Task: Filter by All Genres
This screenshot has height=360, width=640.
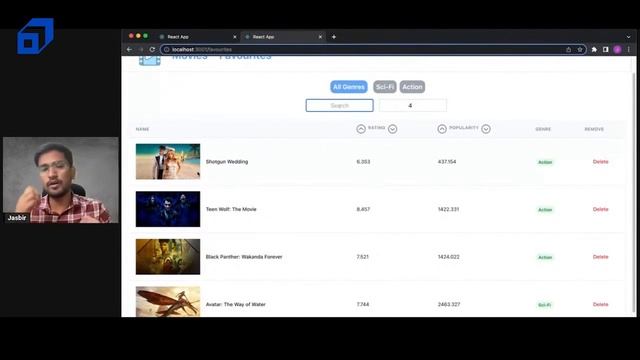Action: pyautogui.click(x=349, y=87)
